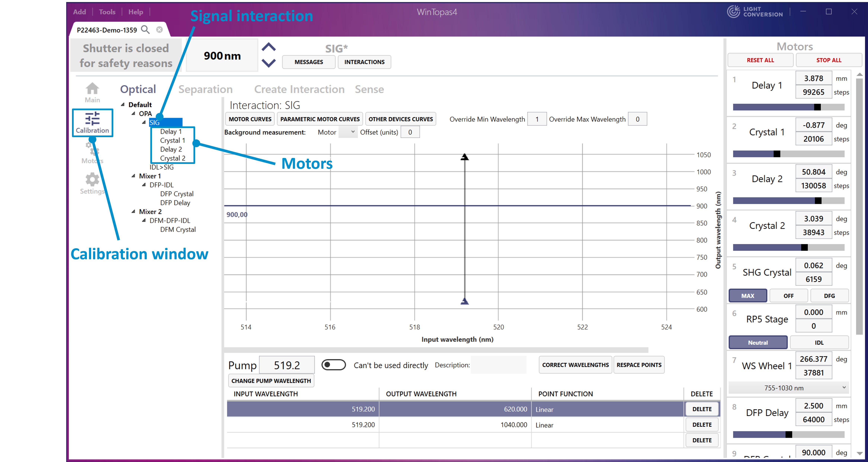Open OTHER DEVICES CURVES
The image size is (868, 462).
[x=401, y=119]
